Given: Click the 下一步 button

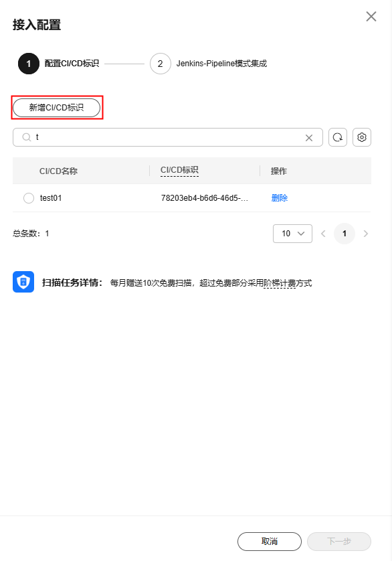Looking at the screenshot, I should click(339, 542).
